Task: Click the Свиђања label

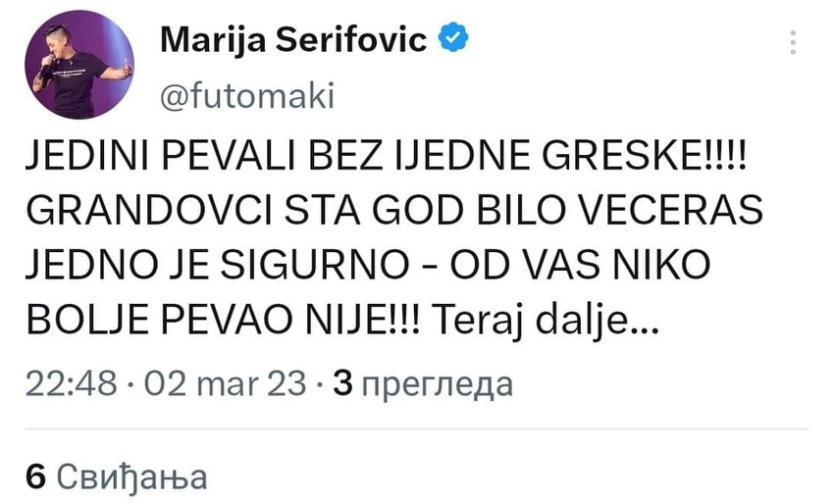Action: pyautogui.click(x=131, y=477)
